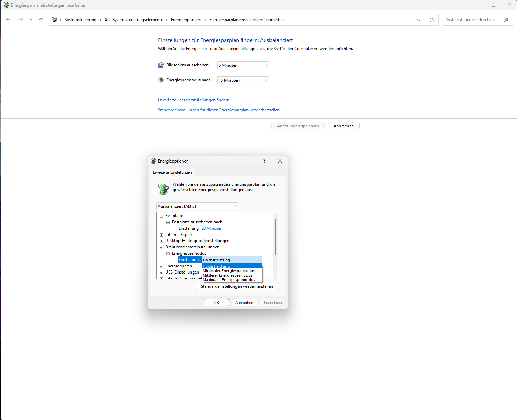This screenshot has width=517, height=420.
Task: Click the 'Einstellungen für Energiesparplan ändern: Ausbalanciert' heading
Action: (226, 40)
